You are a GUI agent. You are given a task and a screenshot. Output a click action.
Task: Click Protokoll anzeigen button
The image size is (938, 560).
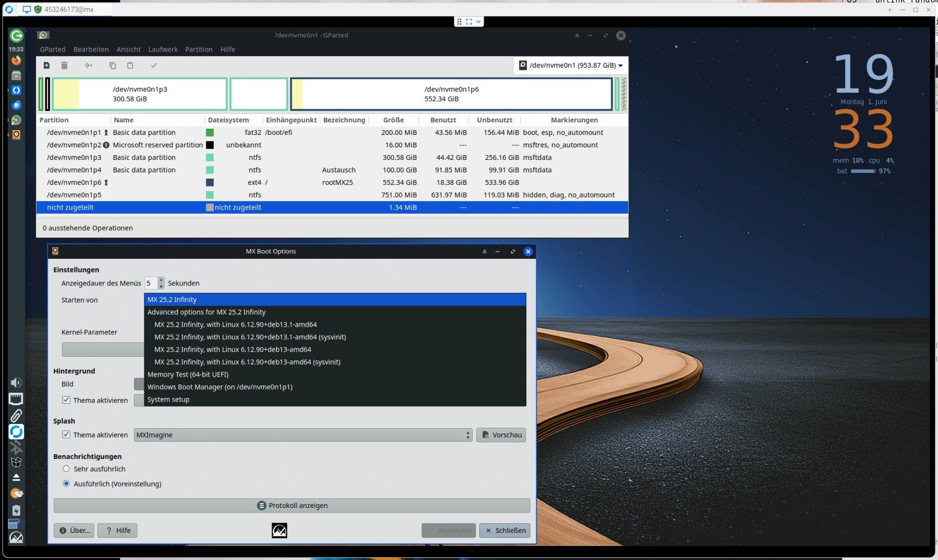pos(292,505)
